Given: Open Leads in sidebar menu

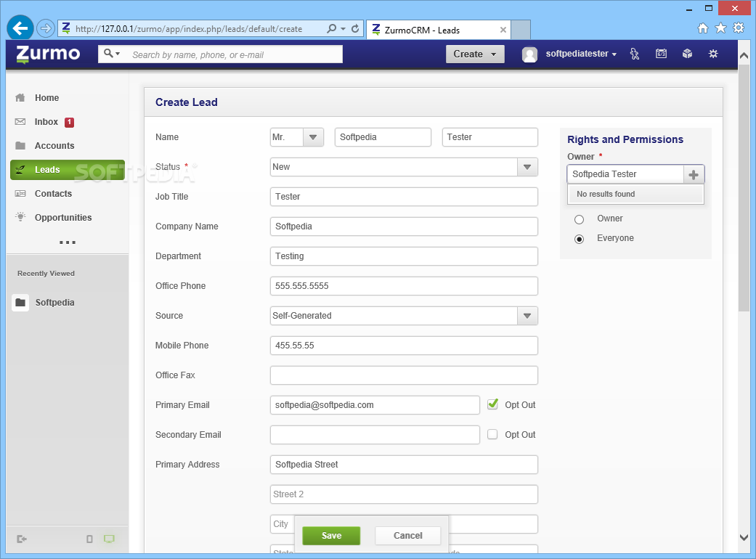Looking at the screenshot, I should pos(68,170).
